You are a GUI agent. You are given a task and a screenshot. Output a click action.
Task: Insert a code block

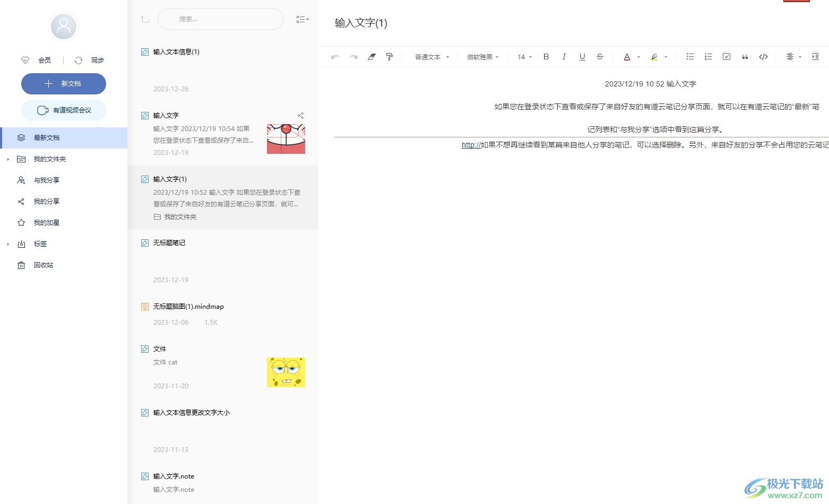[763, 57]
